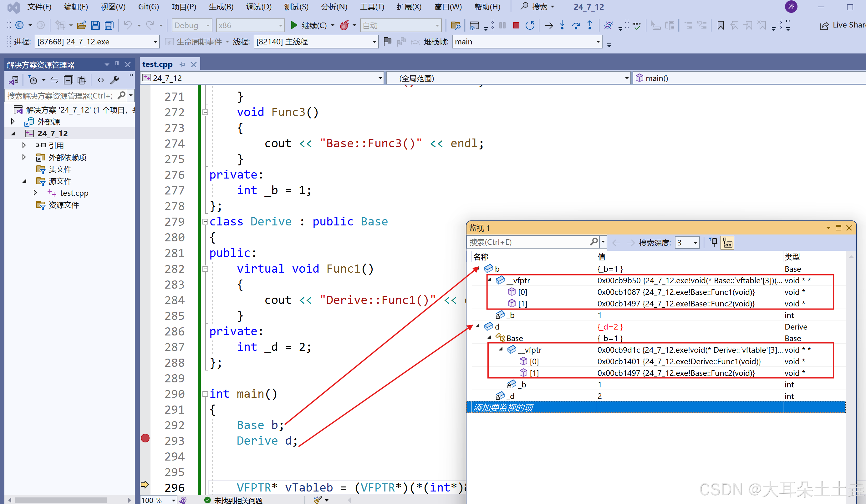The image size is (866, 504).
Task: Open the 生成(B) menu
Action: pos(221,7)
